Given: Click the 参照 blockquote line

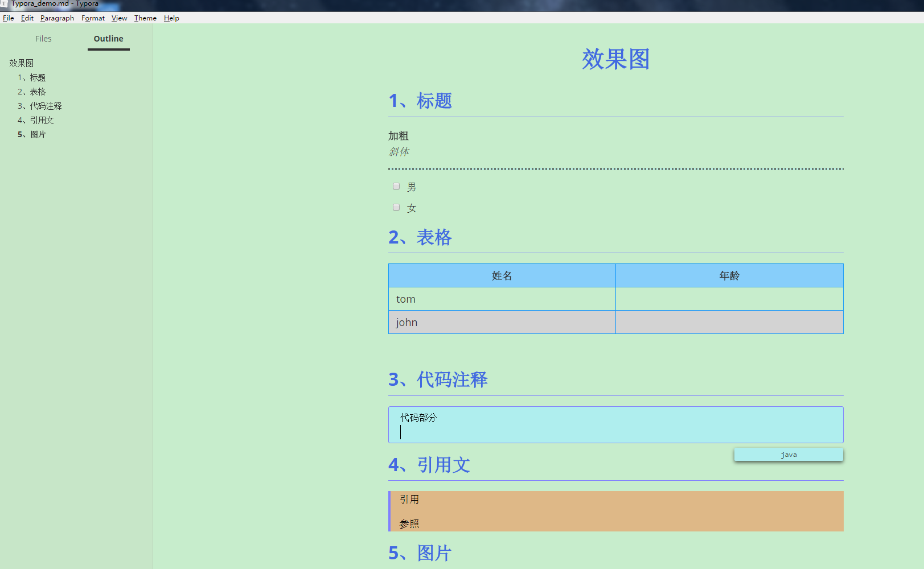Looking at the screenshot, I should coord(409,523).
